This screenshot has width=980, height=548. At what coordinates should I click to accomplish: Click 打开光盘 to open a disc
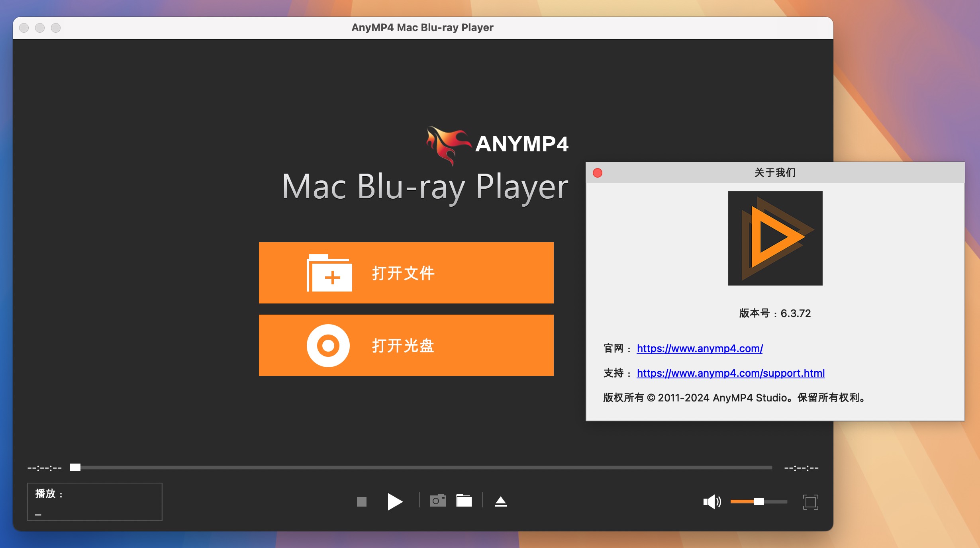(x=406, y=345)
